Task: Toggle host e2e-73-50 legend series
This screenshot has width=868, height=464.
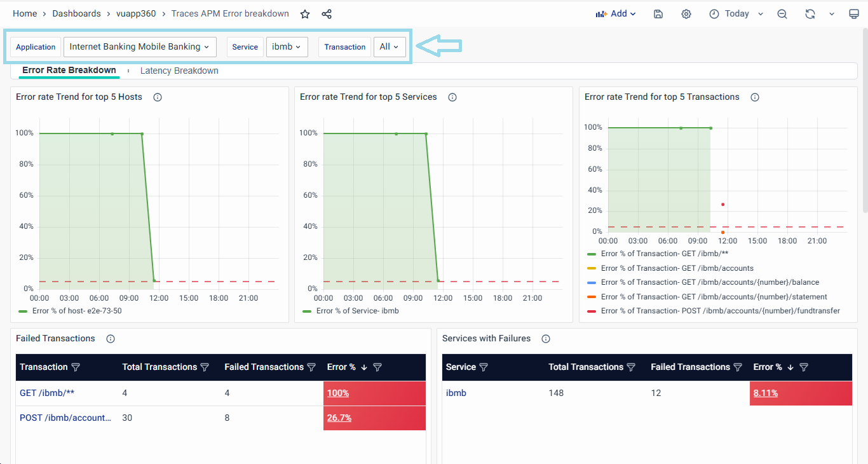Action: coord(76,311)
